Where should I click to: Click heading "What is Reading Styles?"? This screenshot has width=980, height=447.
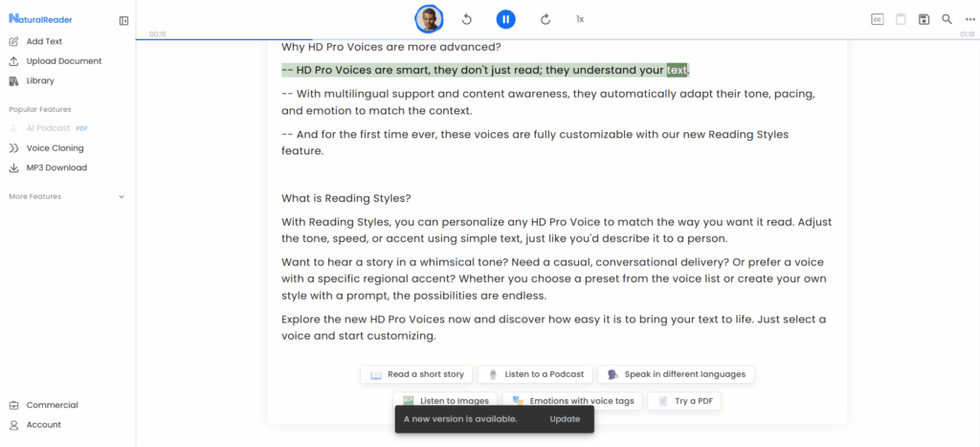[346, 199]
